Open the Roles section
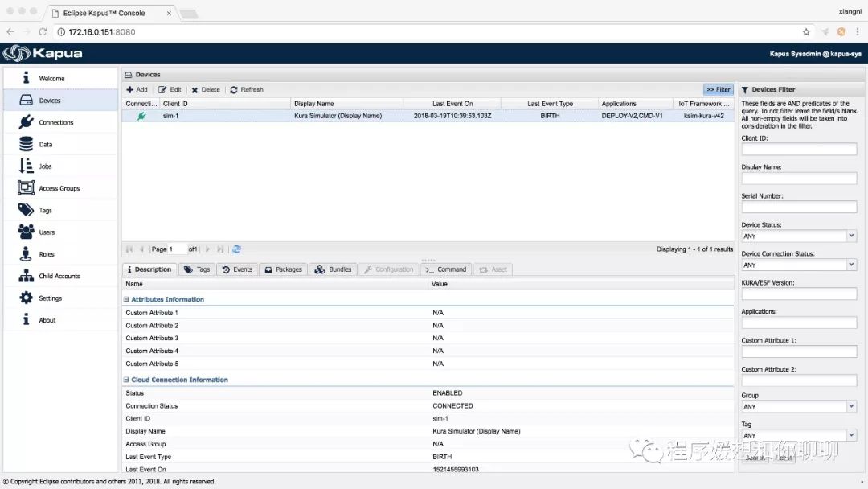 click(60, 254)
